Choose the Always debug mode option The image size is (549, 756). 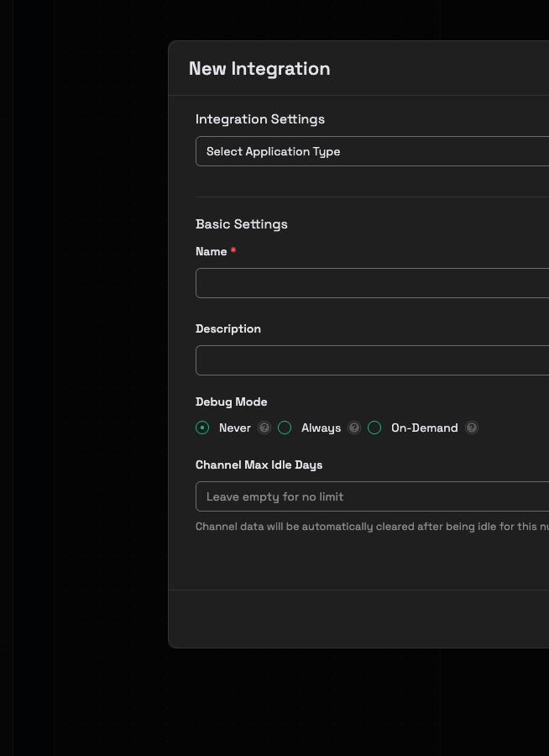click(x=285, y=428)
